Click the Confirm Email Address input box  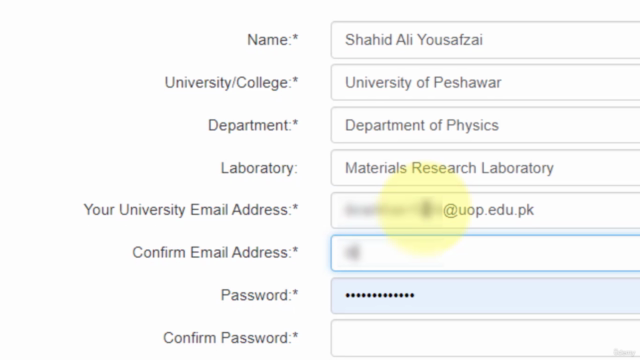pos(485,253)
